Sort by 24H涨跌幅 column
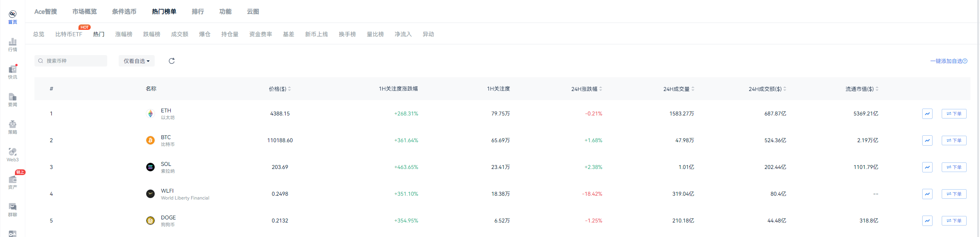This screenshot has width=980, height=237. click(586, 89)
